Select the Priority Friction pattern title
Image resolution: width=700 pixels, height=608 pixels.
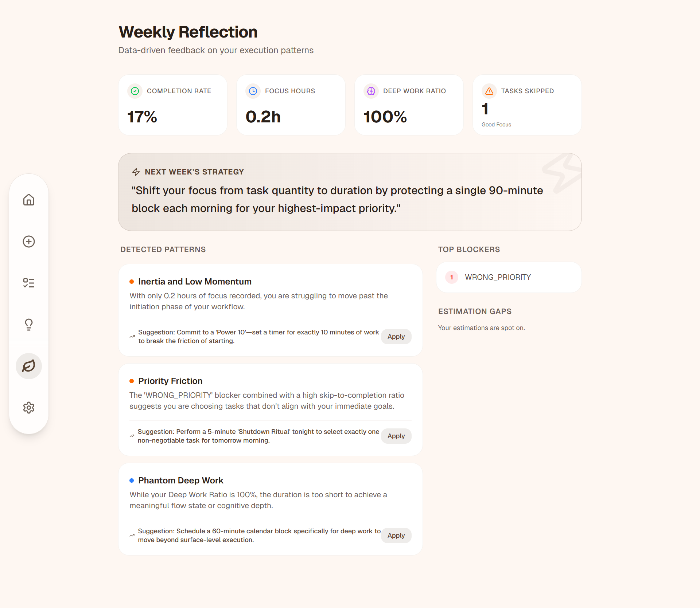click(170, 381)
